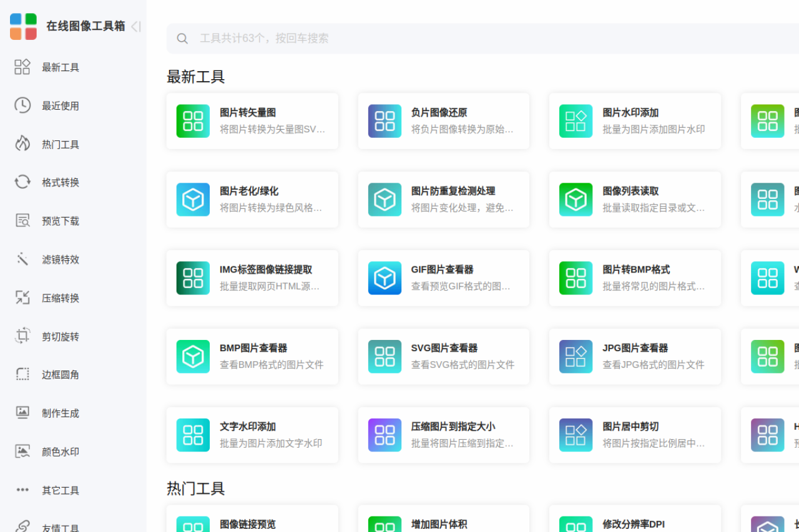Open the 图片老化/绿化 title link
The width and height of the screenshot is (799, 532).
[249, 191]
